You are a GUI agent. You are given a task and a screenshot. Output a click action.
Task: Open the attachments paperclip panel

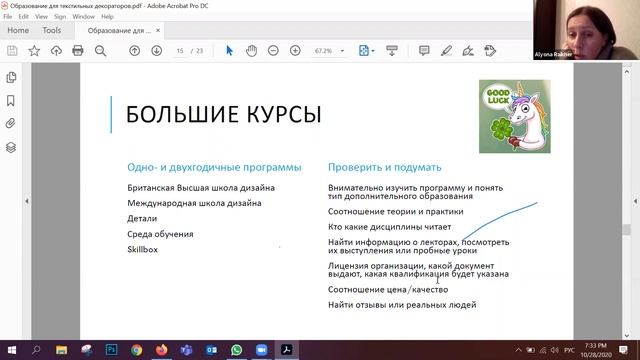coord(11,123)
